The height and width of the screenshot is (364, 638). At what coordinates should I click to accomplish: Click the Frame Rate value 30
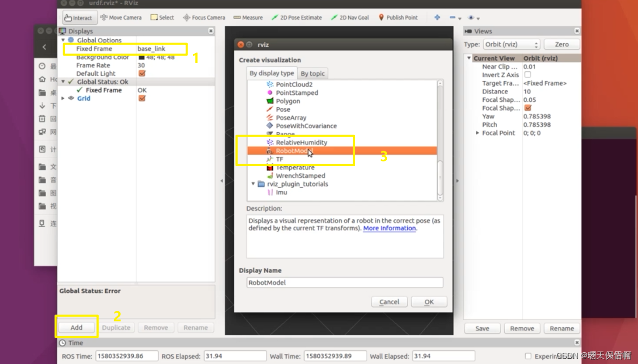coord(141,65)
